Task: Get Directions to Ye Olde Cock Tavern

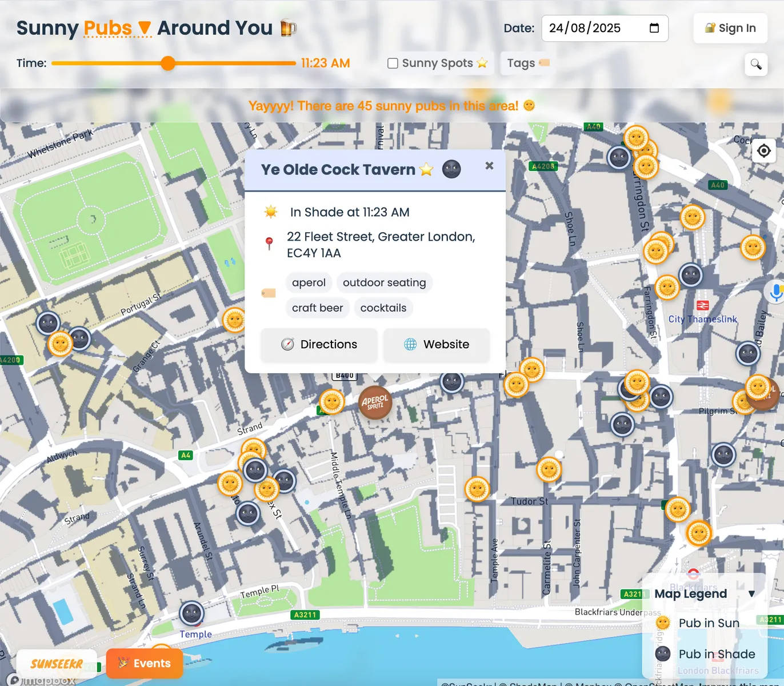Action: click(319, 345)
